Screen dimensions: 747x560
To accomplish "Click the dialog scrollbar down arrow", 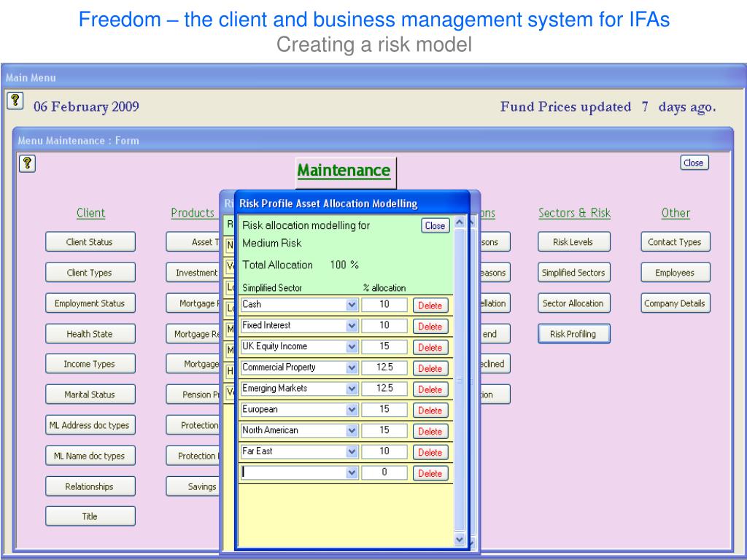I will [x=460, y=539].
